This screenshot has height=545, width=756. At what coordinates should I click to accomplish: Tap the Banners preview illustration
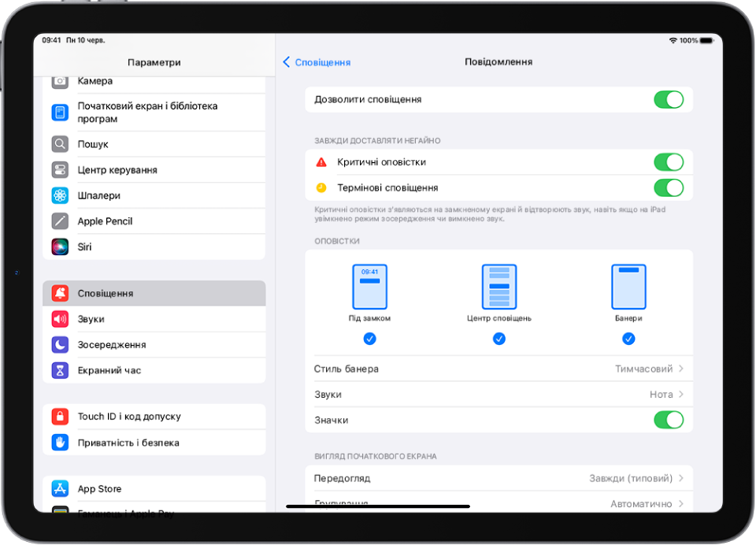click(x=628, y=287)
